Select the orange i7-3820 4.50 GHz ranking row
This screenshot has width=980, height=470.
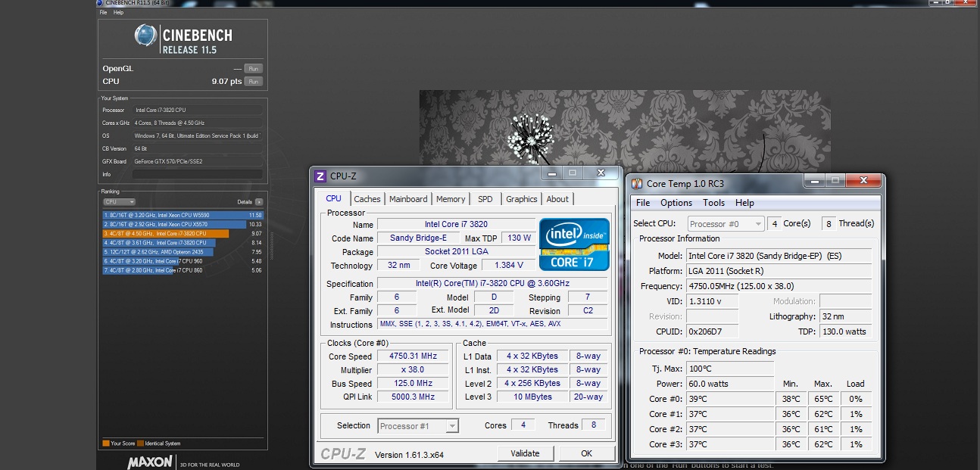(x=183, y=233)
